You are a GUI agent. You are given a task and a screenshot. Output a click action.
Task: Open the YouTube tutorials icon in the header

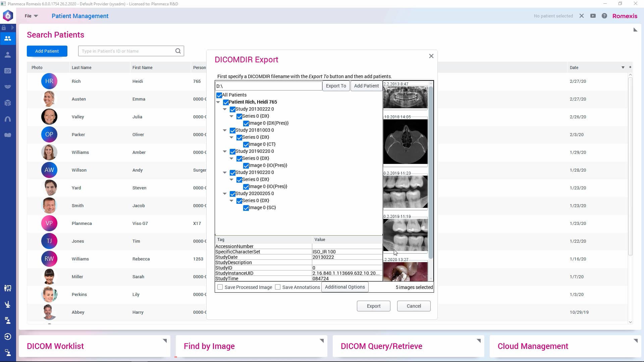[593, 16]
